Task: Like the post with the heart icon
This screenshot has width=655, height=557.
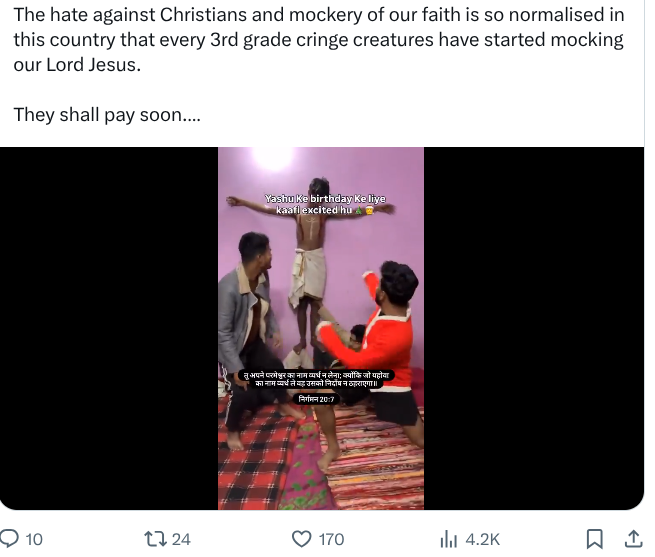Action: pos(301,539)
